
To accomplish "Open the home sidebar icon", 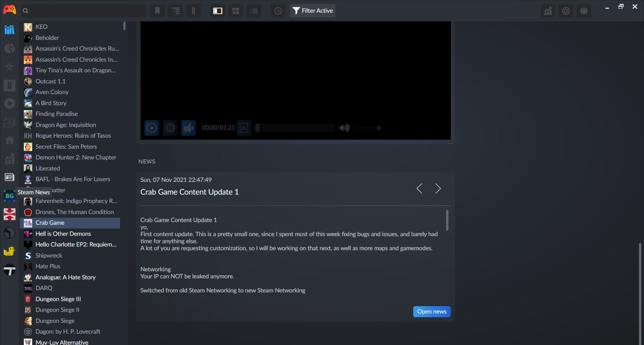I will point(9,140).
